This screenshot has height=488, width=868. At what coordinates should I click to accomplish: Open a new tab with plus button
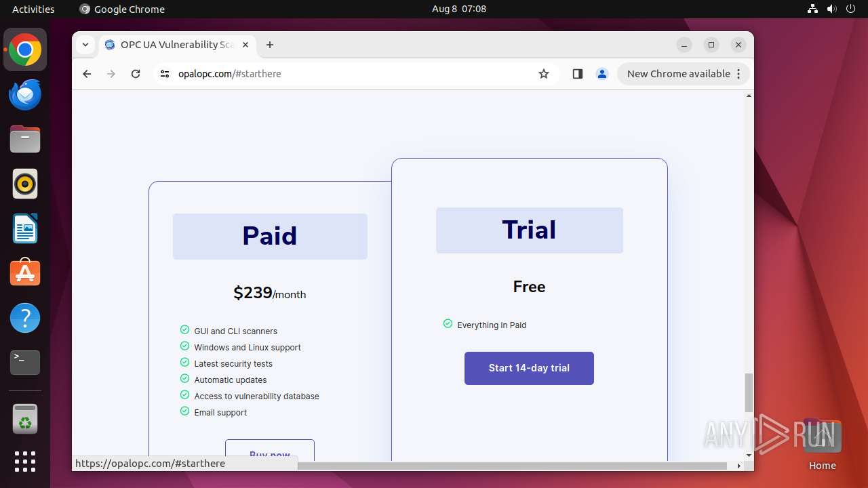point(270,45)
